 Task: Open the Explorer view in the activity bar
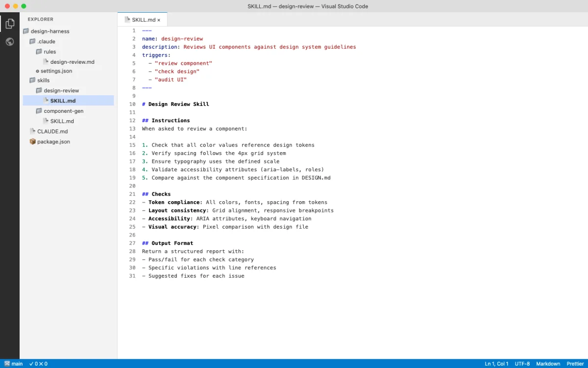point(10,24)
